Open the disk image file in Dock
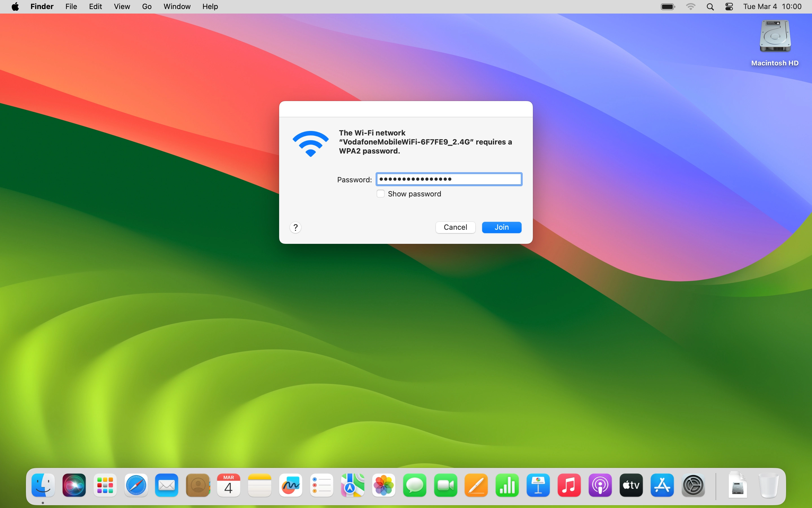 [x=738, y=485]
